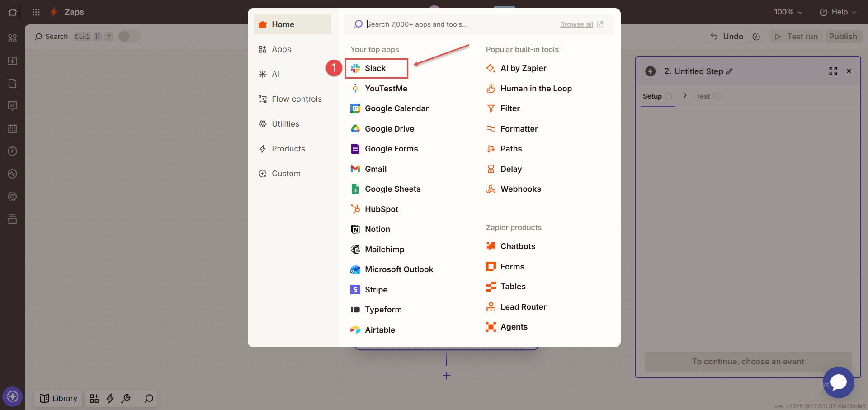
Task: Click the chat support bubble icon
Action: pos(838,382)
